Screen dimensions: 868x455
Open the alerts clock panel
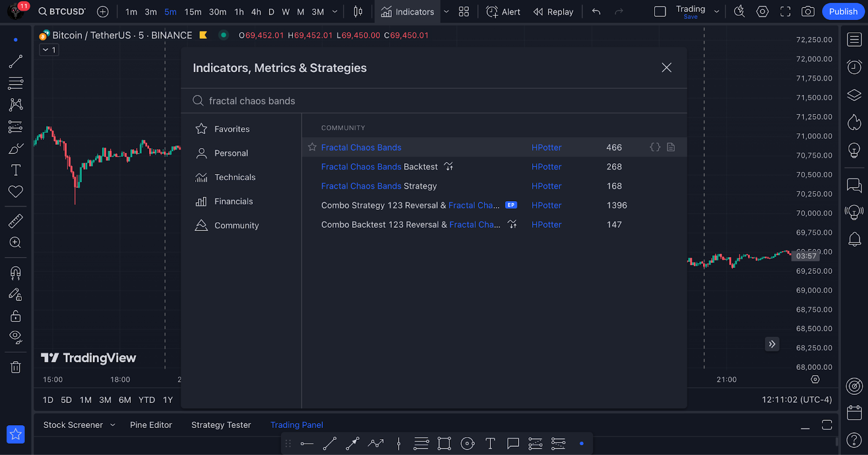pos(854,67)
